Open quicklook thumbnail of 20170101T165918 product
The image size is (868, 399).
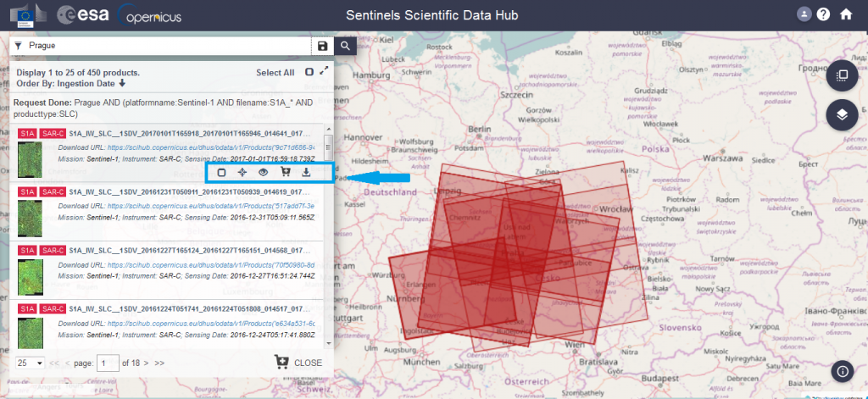point(30,159)
